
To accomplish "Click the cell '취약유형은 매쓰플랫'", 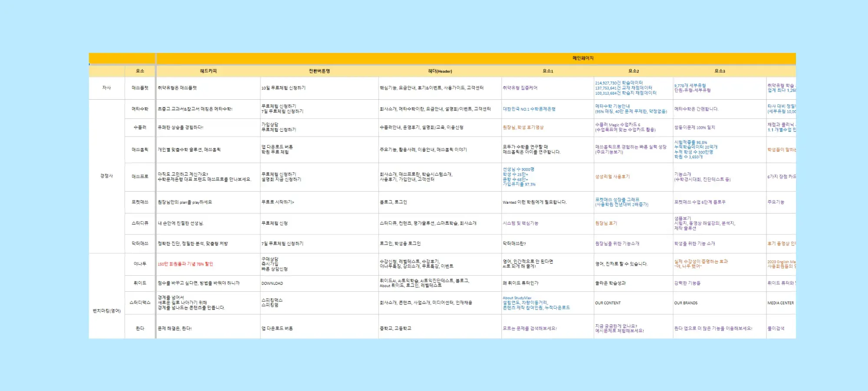I will 208,88.
